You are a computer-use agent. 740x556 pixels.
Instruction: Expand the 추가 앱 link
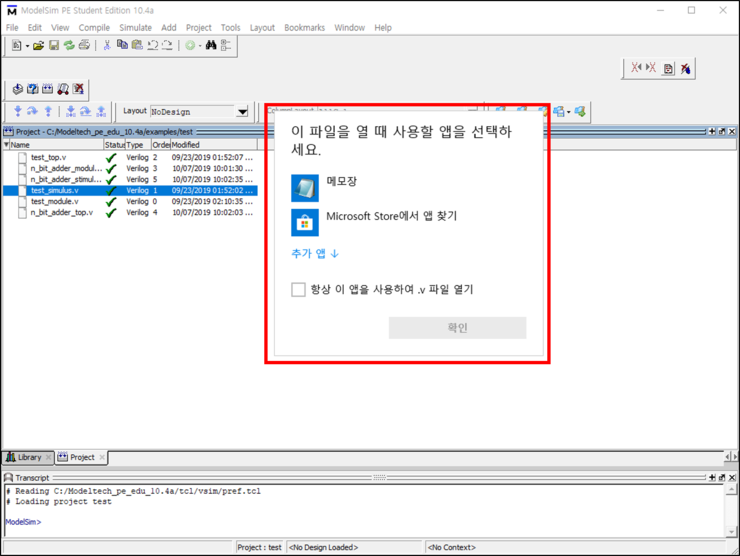point(315,253)
